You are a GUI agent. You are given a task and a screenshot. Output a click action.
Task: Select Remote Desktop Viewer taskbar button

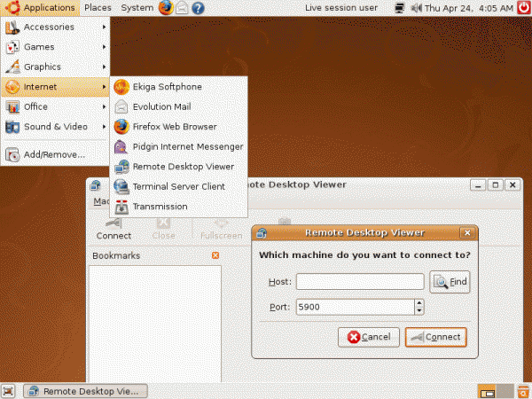85,391
